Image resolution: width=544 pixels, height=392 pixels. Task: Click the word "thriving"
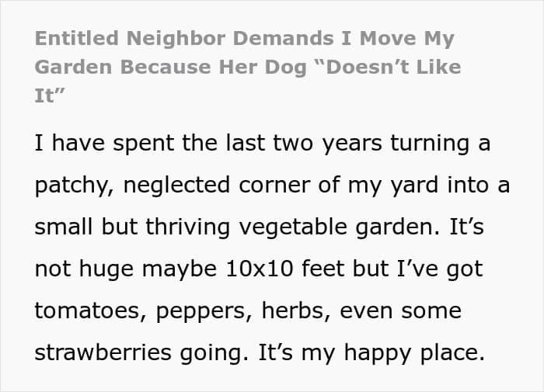coord(188,227)
